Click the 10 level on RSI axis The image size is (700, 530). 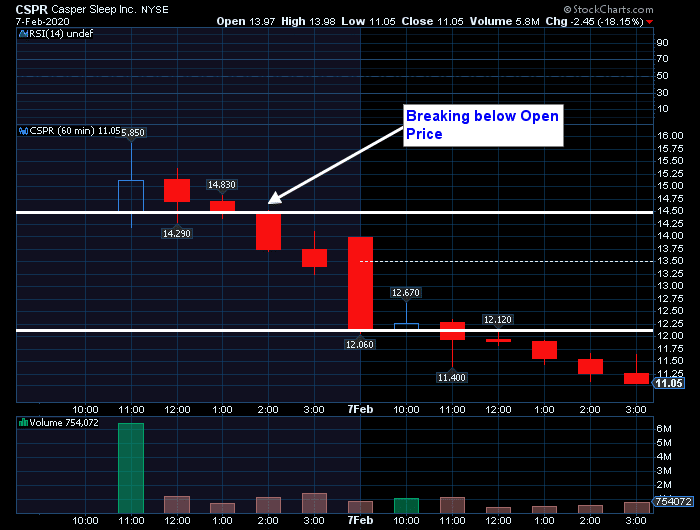pyautogui.click(x=662, y=109)
